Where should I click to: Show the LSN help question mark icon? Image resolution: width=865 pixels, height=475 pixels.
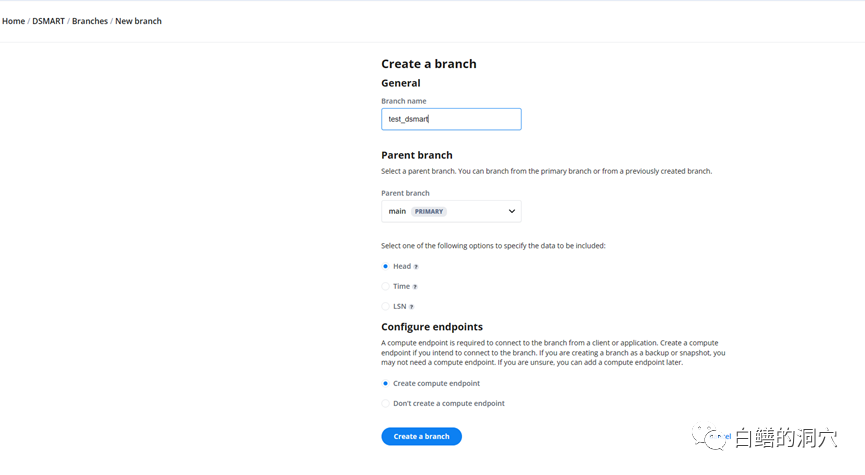click(411, 307)
